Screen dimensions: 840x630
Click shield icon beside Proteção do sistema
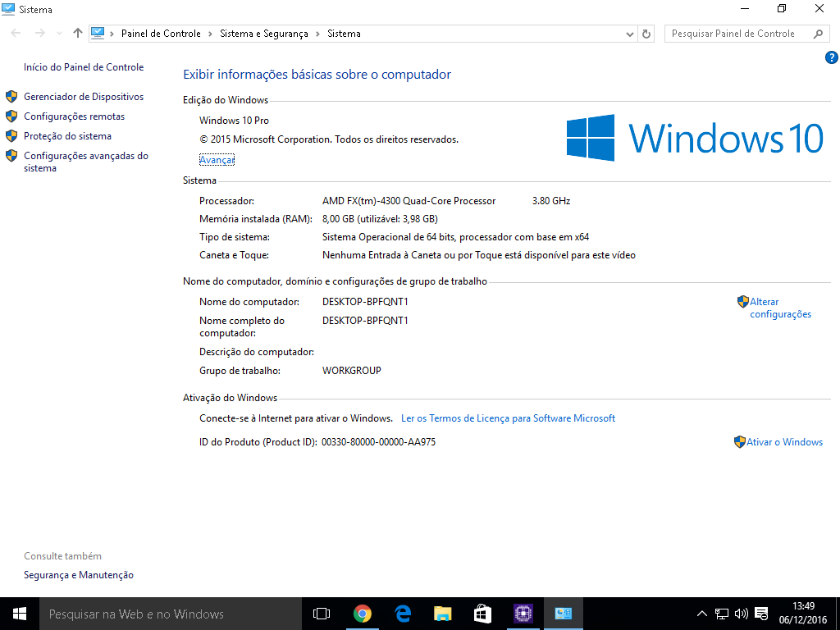pyautogui.click(x=11, y=136)
